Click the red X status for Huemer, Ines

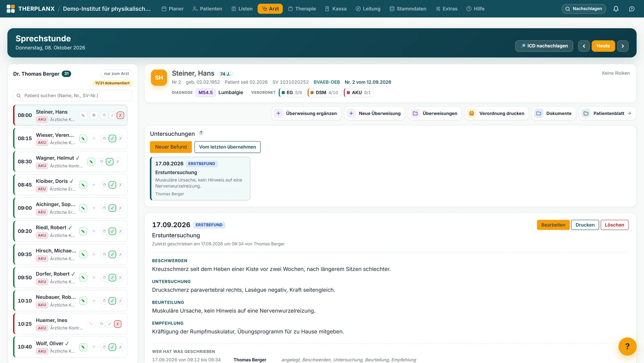[x=118, y=324]
